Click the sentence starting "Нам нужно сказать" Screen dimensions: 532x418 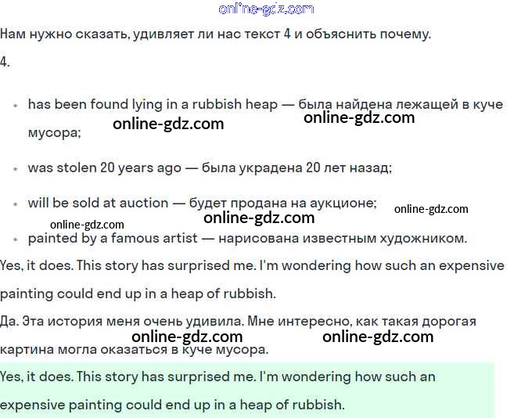[x=215, y=34]
